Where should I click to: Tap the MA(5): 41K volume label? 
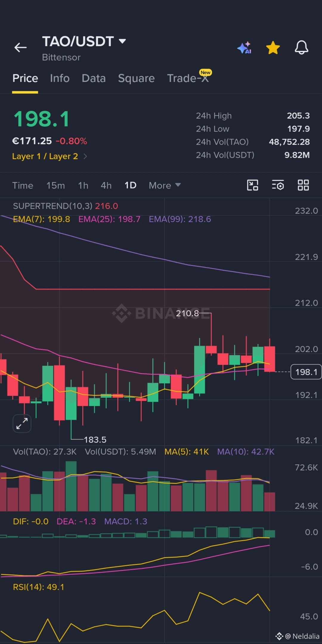point(187,452)
